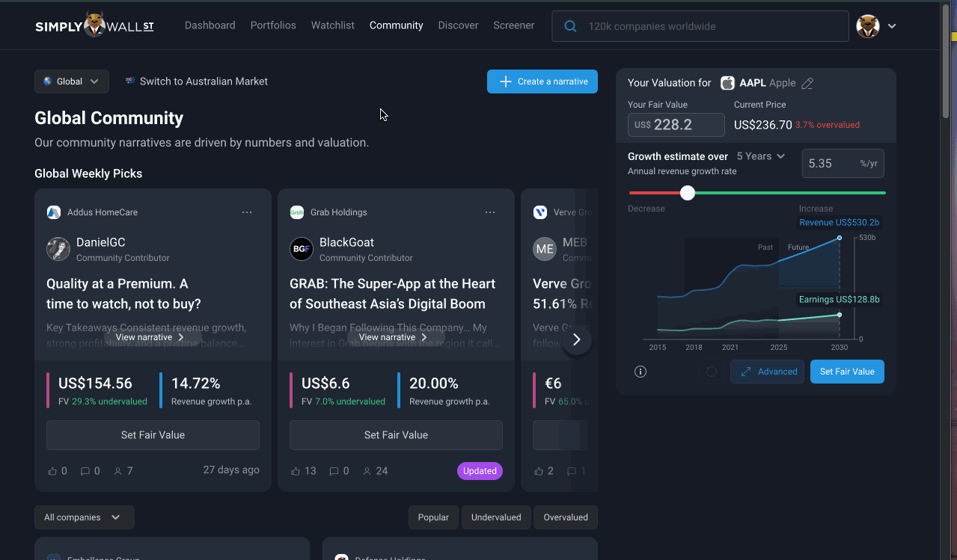Select the Overvalued filter
This screenshot has height=560, width=957.
click(566, 517)
